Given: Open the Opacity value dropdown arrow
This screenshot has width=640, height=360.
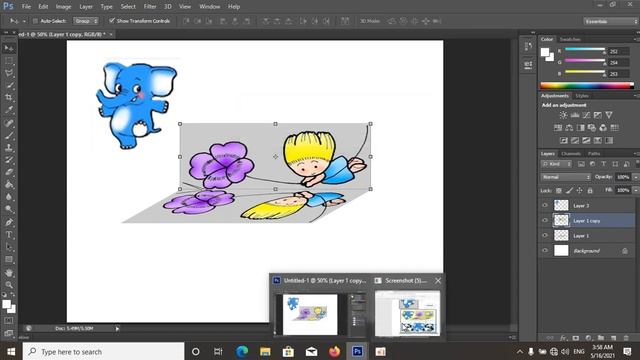Looking at the screenshot, I should (635, 177).
